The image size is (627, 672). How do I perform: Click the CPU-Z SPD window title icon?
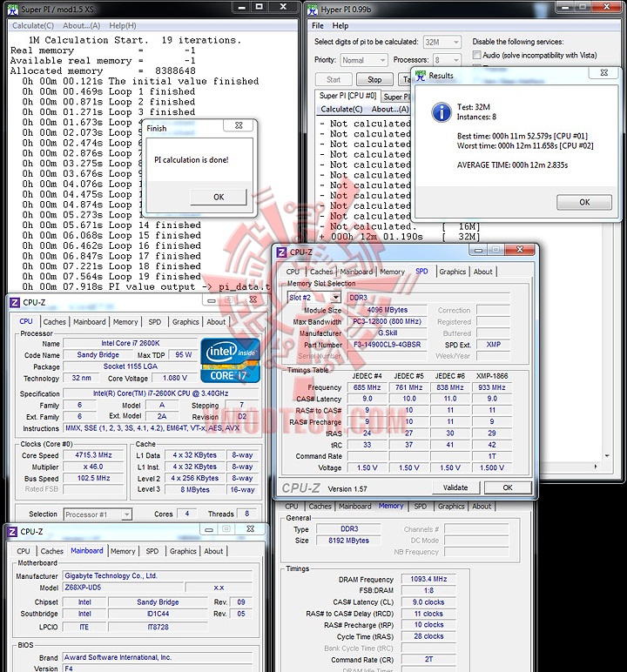pyautogui.click(x=281, y=252)
